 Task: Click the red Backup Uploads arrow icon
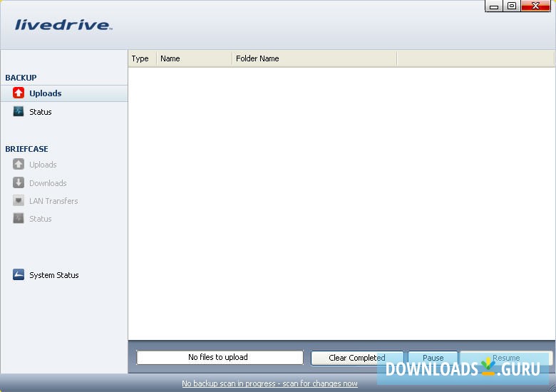coord(19,93)
